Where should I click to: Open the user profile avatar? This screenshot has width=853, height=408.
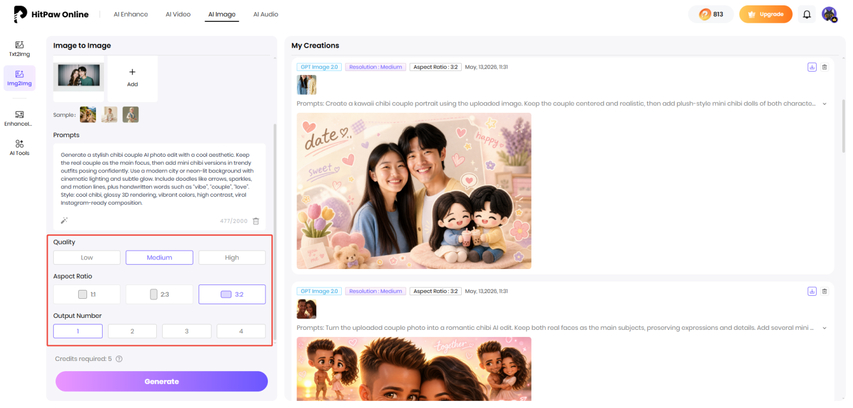click(x=829, y=15)
